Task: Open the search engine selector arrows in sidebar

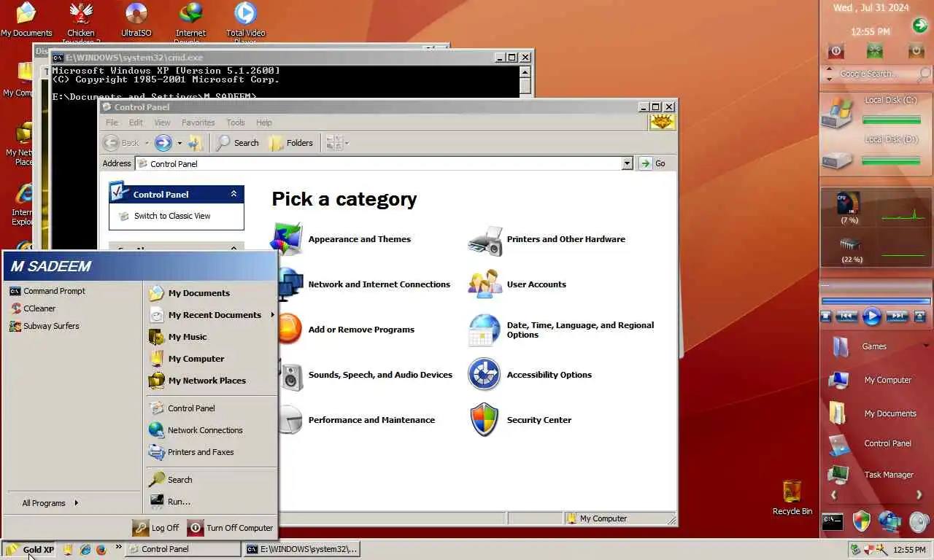Action: [x=829, y=74]
